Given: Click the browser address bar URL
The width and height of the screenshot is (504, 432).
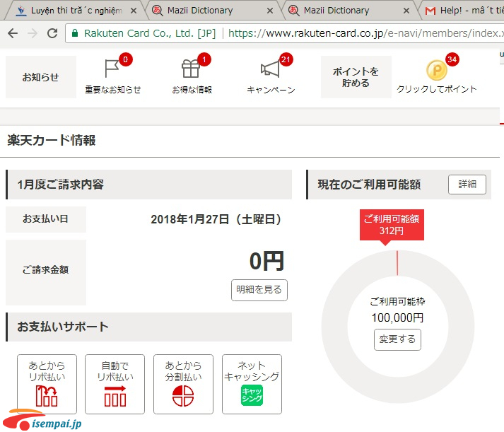Looking at the screenshot, I should click(x=365, y=33).
